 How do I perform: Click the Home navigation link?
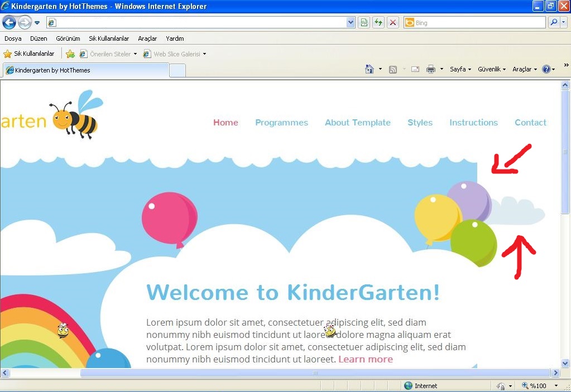226,123
